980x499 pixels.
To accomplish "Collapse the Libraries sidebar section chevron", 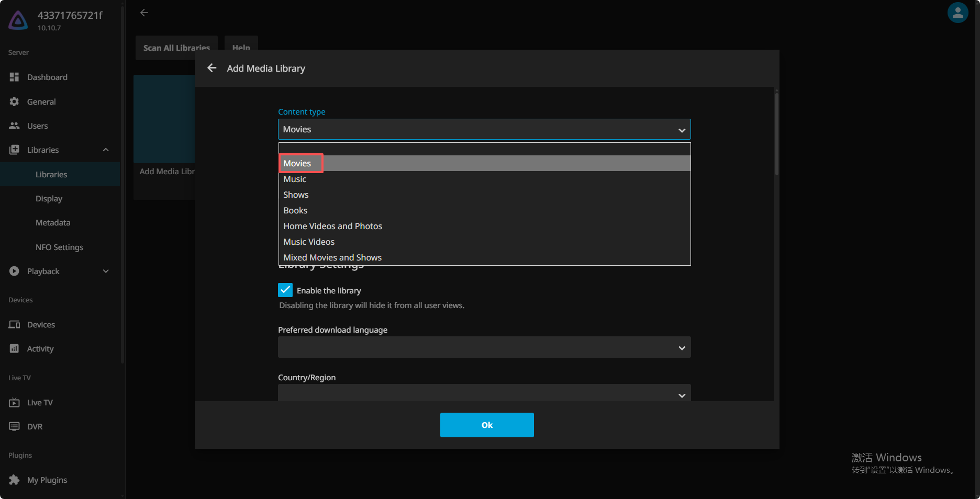I will click(x=106, y=150).
